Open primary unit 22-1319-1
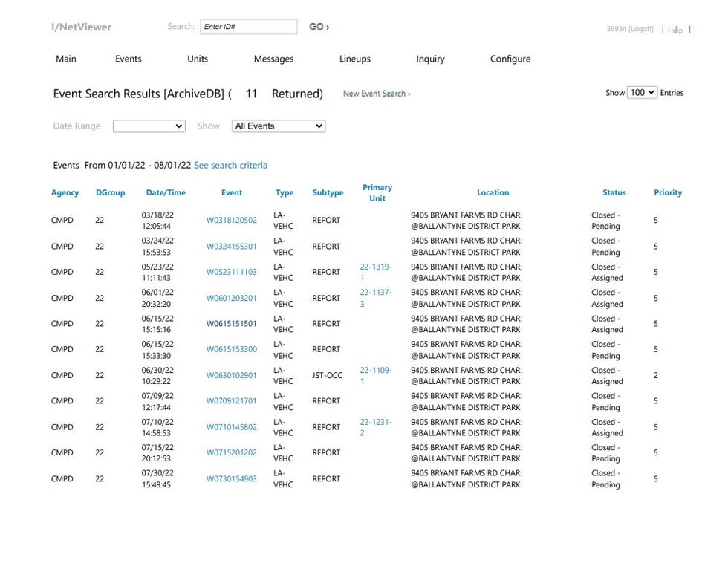 (375, 272)
